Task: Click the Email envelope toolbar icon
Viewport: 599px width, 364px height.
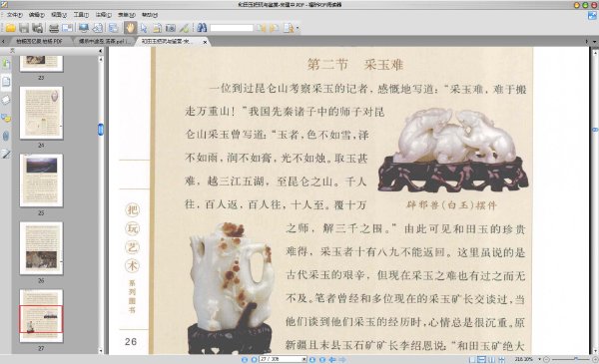Action: tap(67, 28)
